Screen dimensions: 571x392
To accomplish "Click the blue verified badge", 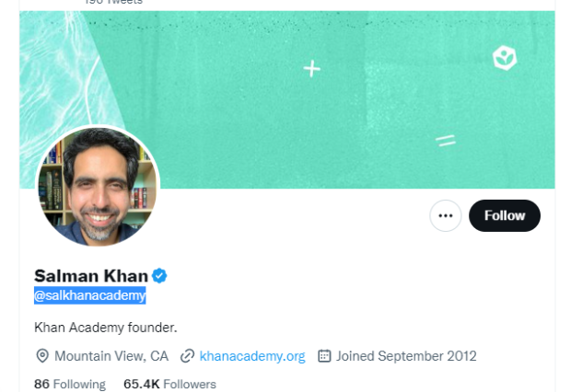I will click(159, 275).
